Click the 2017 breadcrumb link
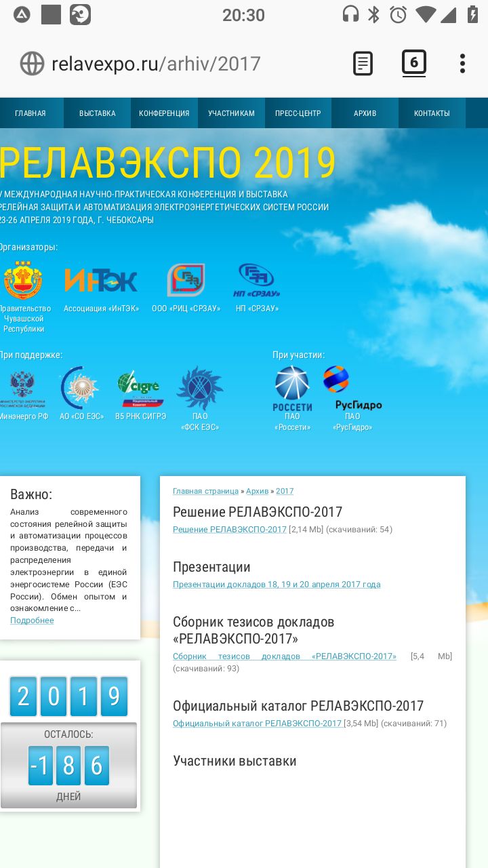488x868 pixels. (x=285, y=491)
